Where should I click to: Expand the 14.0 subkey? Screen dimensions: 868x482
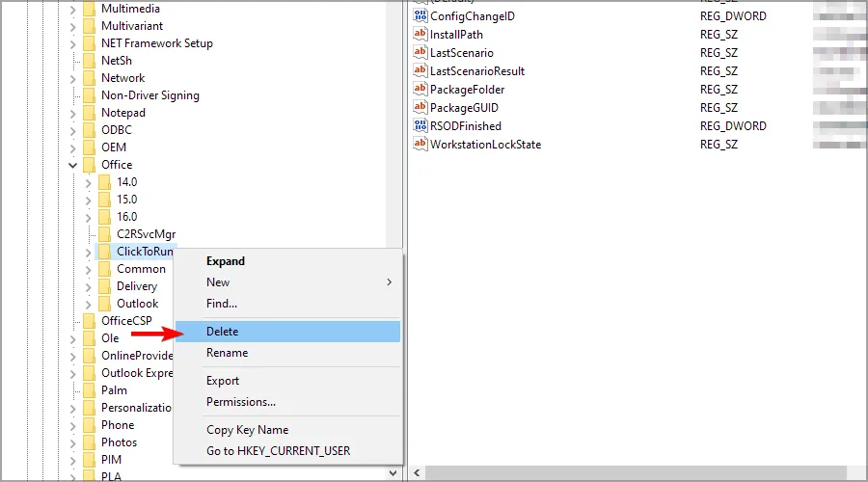coord(88,182)
